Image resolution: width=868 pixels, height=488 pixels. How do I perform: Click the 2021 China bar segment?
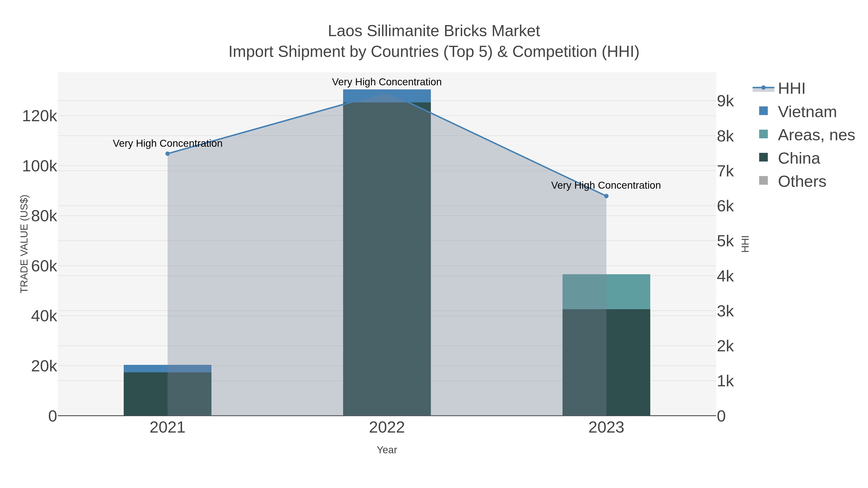tap(168, 394)
